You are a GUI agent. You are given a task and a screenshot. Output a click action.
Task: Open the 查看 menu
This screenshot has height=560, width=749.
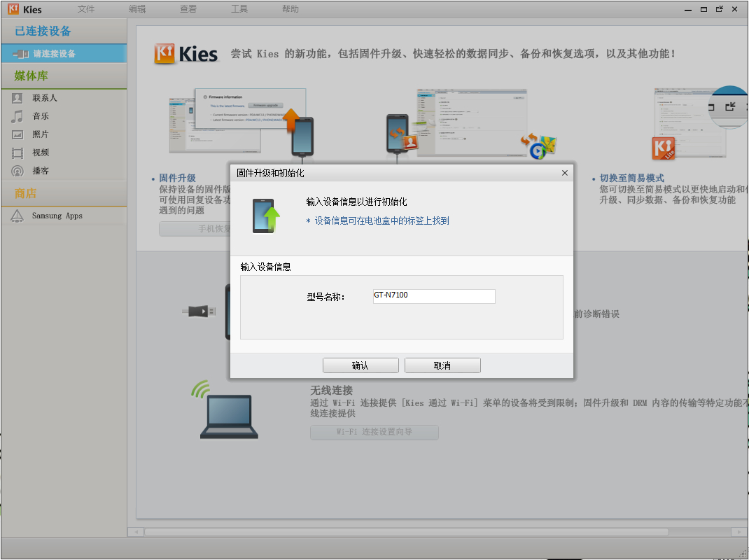coord(188,9)
